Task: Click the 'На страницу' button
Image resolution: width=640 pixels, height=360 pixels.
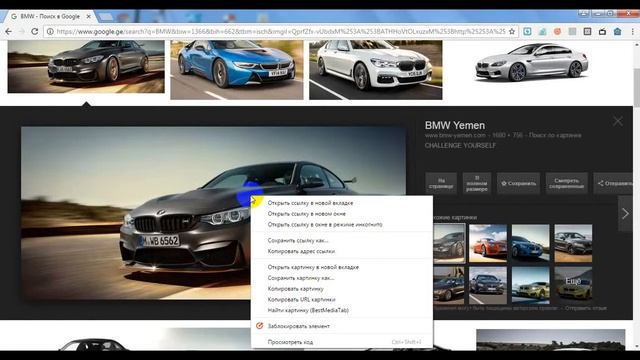Action: click(x=441, y=183)
